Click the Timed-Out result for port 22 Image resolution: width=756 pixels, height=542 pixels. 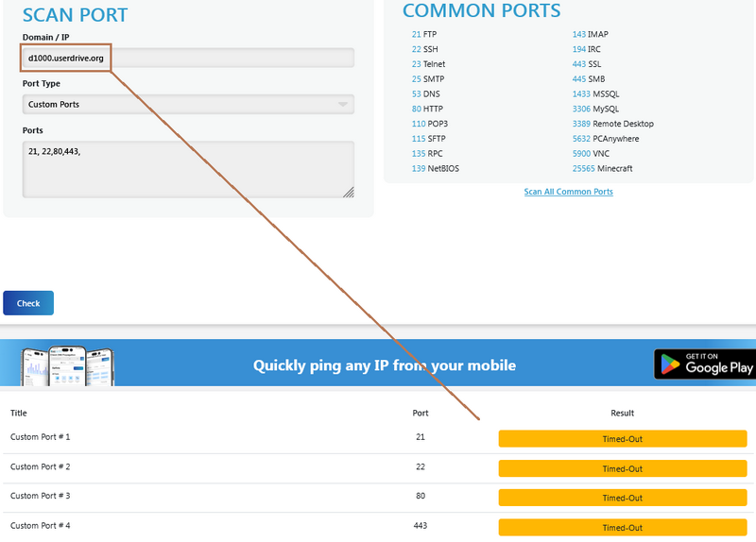coord(623,468)
